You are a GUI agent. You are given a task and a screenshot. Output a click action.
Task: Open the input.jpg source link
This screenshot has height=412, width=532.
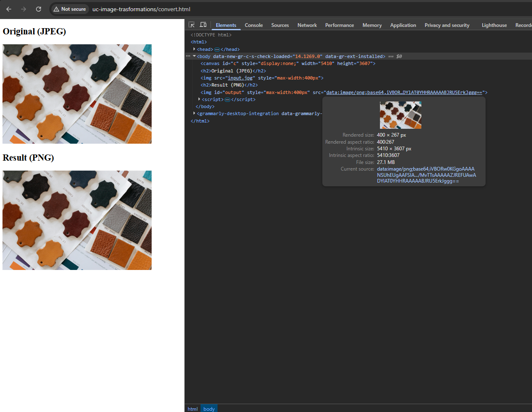tap(240, 78)
